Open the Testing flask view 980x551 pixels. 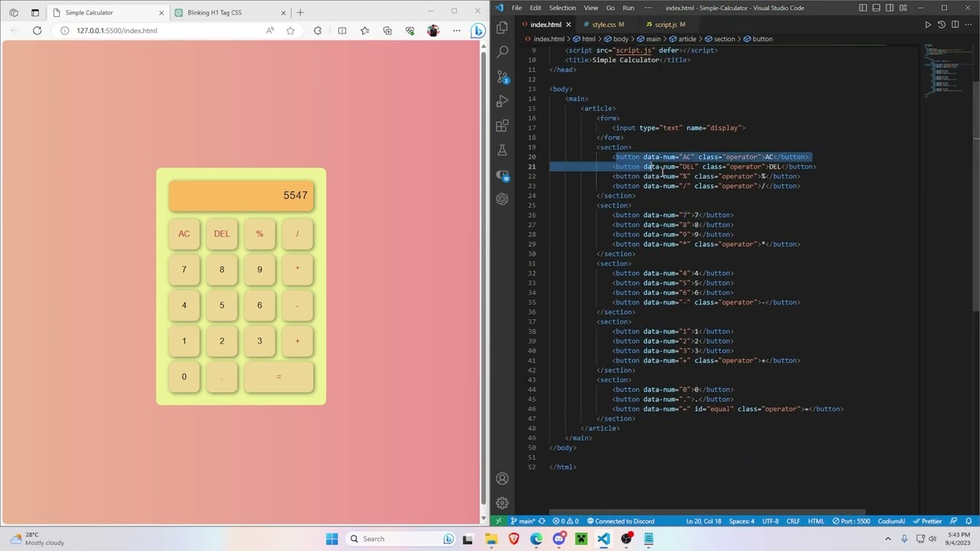[502, 150]
